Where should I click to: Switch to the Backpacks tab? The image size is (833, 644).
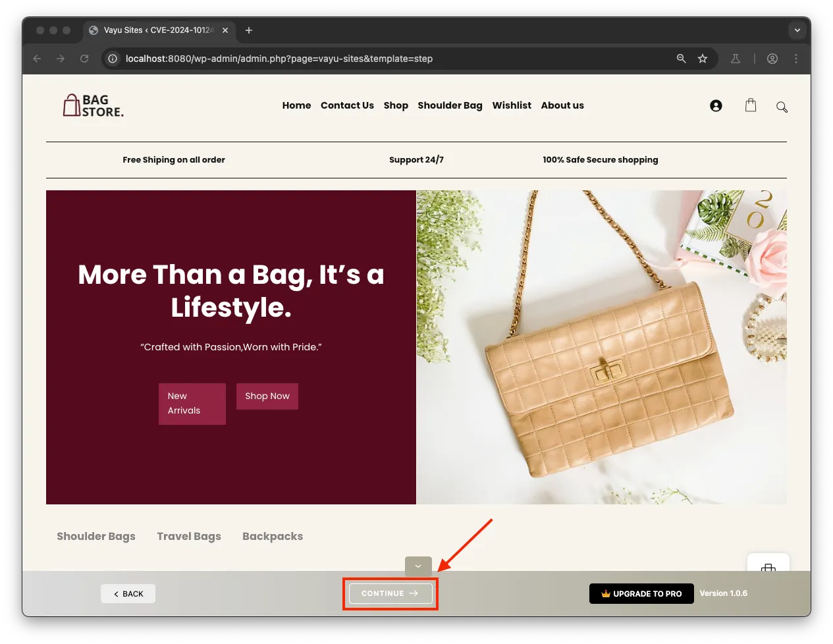(273, 536)
